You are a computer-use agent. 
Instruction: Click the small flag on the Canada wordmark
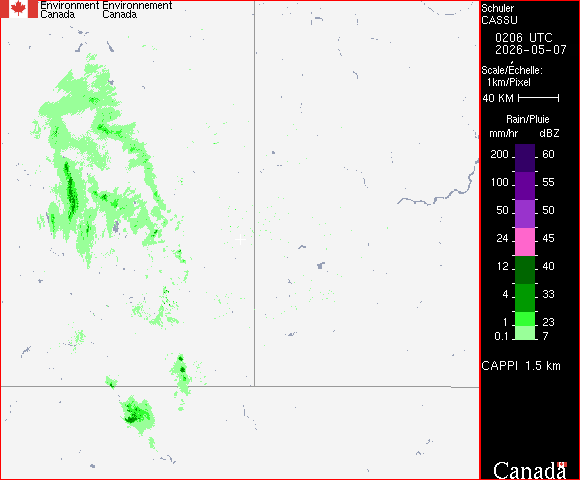coord(562,464)
